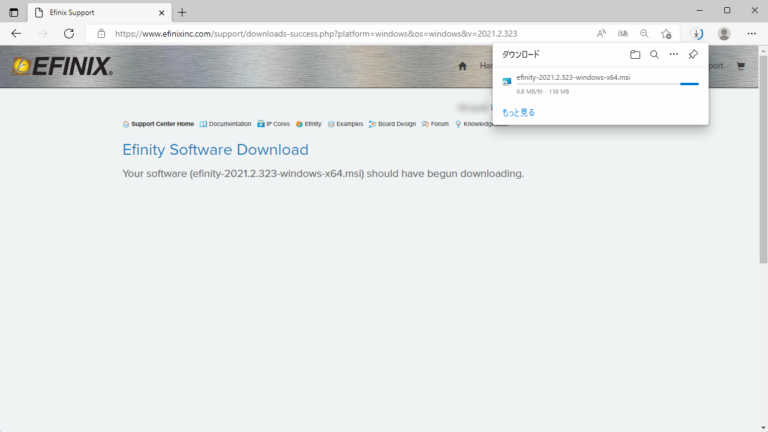This screenshot has width=768, height=432.
Task: Pin the downloads panel
Action: (x=693, y=55)
